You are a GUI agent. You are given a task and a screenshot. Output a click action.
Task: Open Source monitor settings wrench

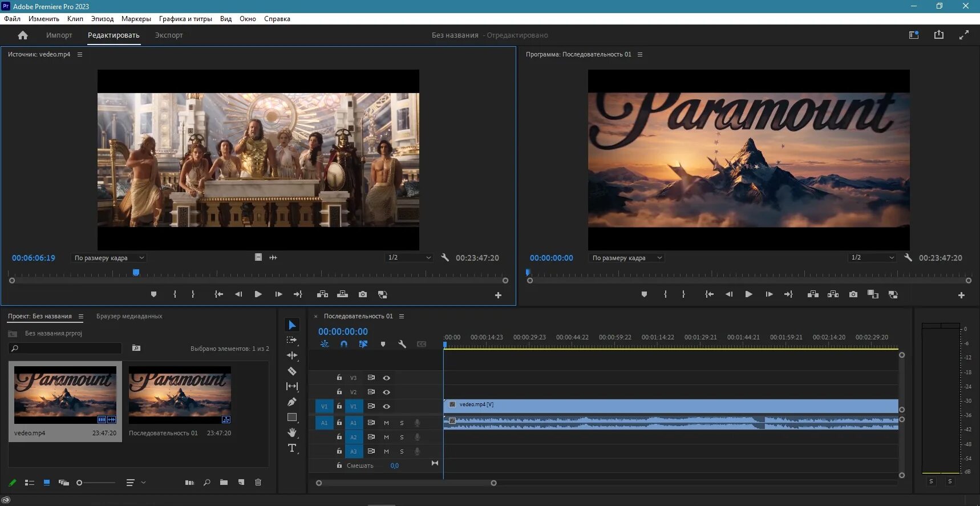(446, 258)
